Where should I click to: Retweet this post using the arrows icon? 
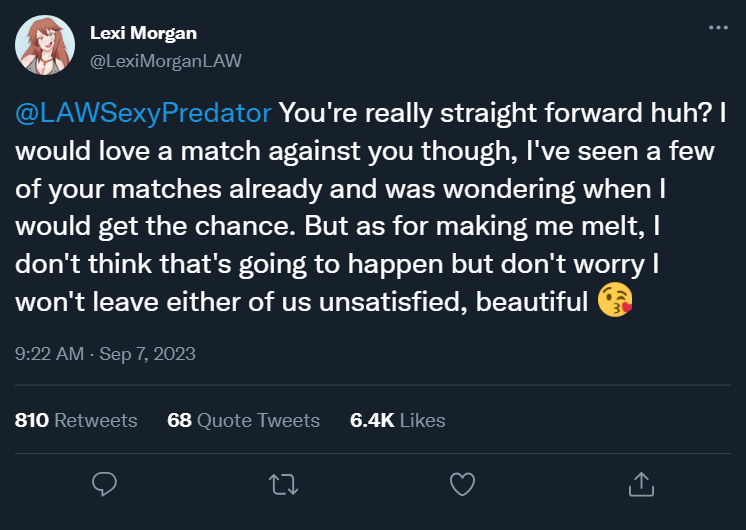283,484
